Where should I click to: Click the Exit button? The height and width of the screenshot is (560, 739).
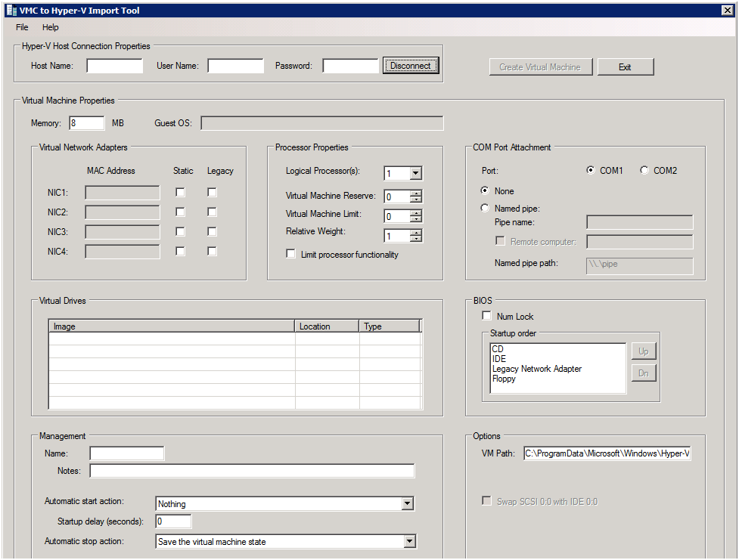625,67
